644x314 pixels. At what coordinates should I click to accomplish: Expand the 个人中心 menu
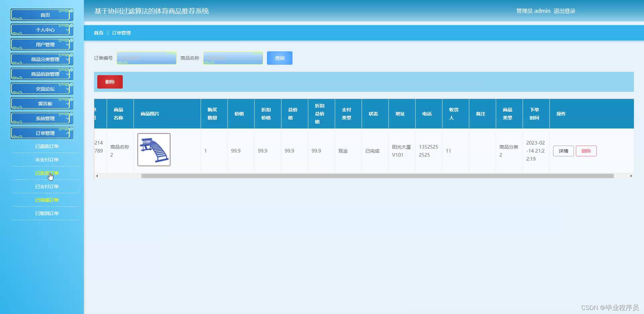[x=42, y=30]
